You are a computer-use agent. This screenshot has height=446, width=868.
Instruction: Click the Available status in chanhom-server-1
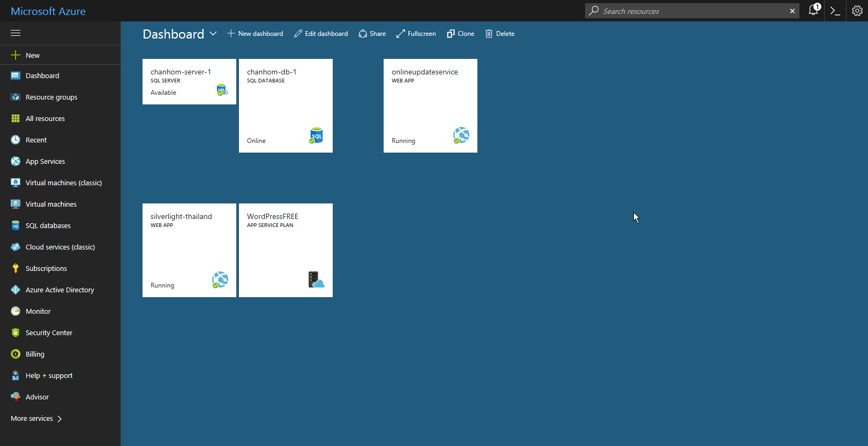point(163,93)
